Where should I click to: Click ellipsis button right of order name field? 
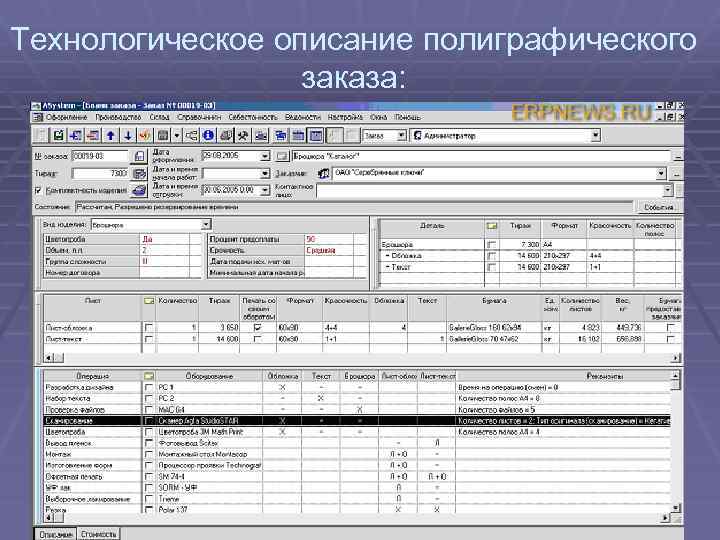(678, 157)
